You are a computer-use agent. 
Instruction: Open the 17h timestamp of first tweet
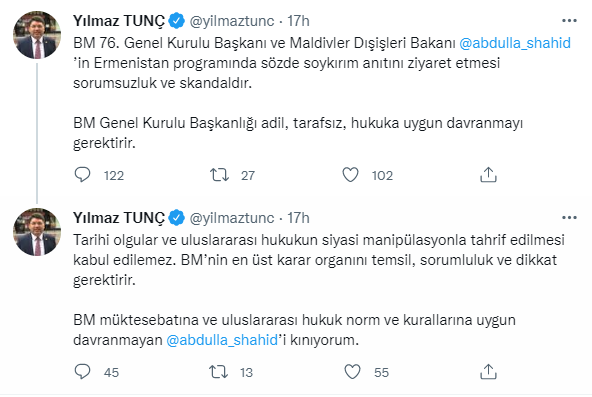coord(298,21)
